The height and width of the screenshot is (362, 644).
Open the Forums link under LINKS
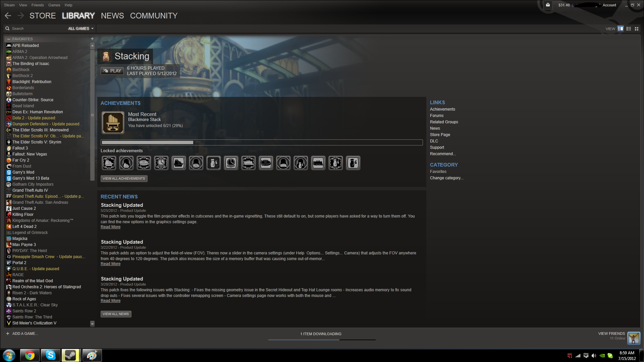(436, 115)
